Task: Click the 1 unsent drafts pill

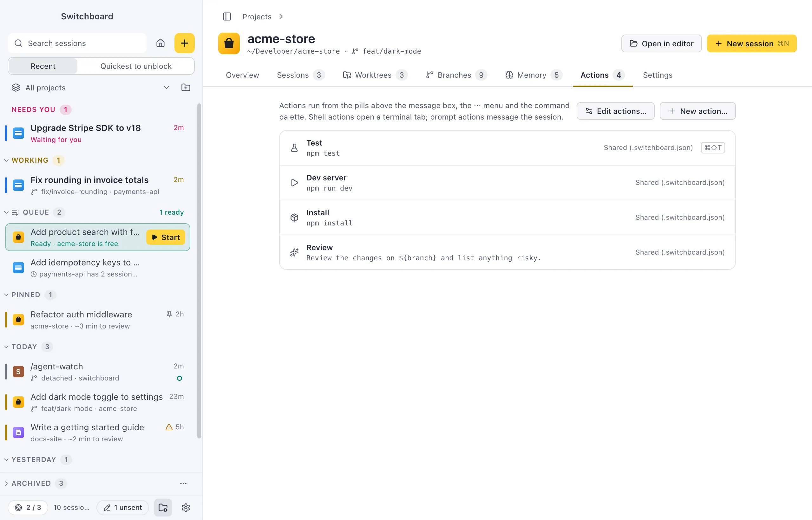Action: (x=123, y=508)
